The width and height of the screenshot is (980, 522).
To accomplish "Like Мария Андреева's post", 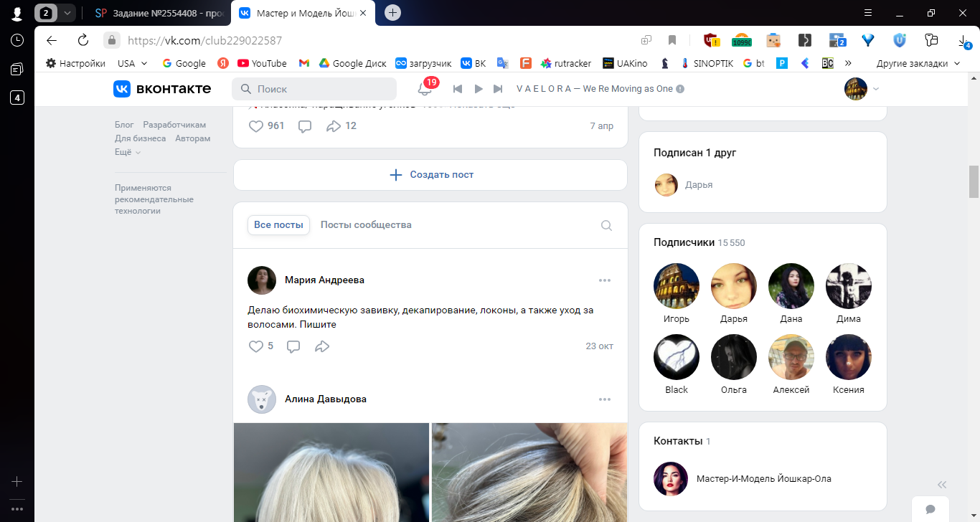I will pyautogui.click(x=256, y=346).
